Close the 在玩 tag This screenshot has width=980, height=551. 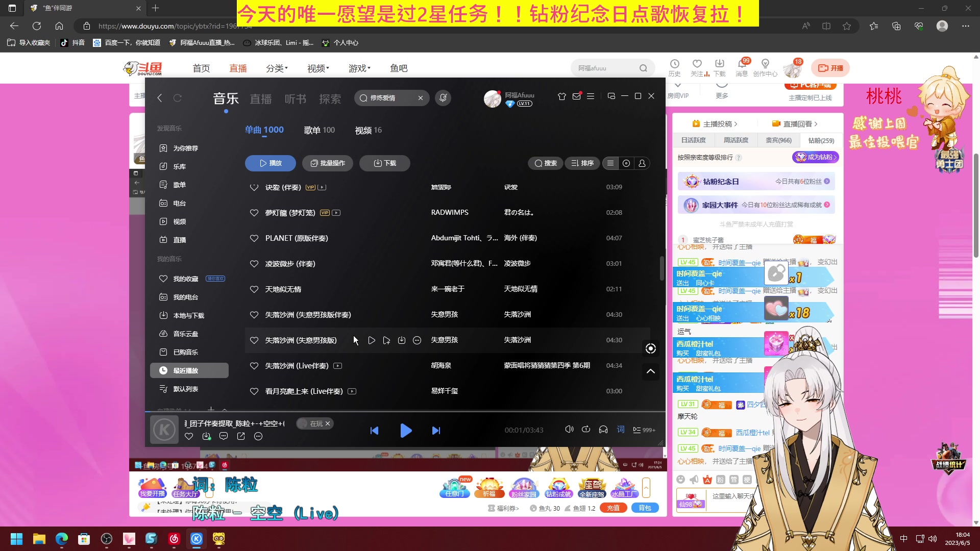(328, 423)
